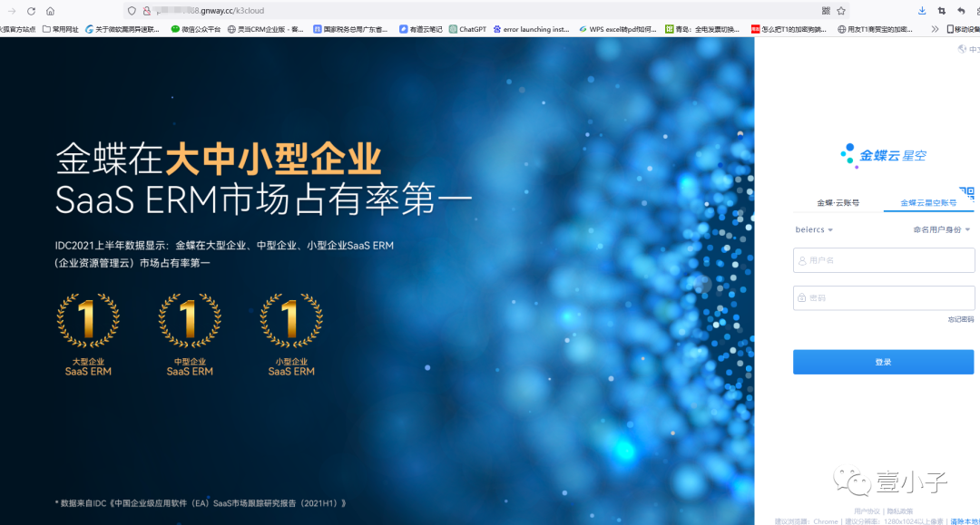Open the 隐私政策 link
The width and height of the screenshot is (980, 525).
tap(900, 511)
